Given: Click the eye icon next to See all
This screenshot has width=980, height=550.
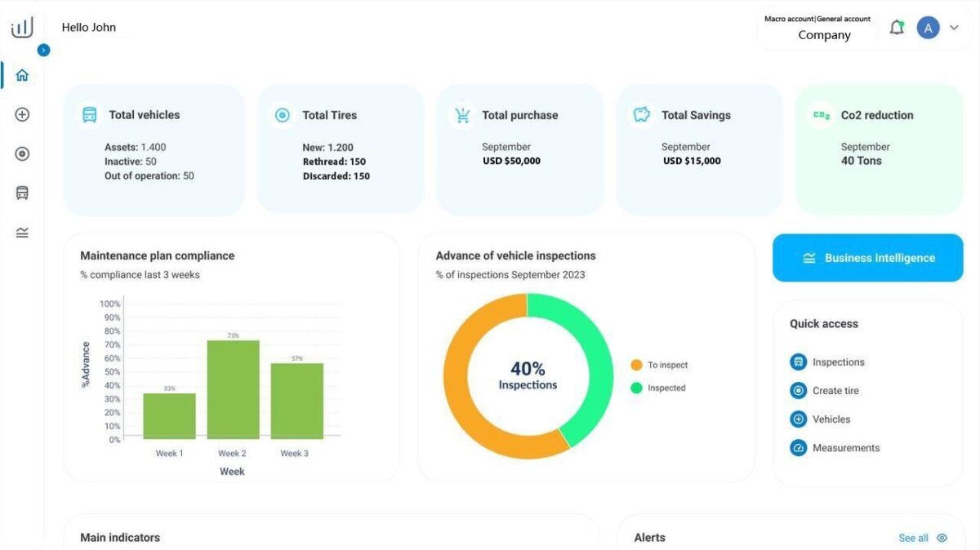Looking at the screenshot, I should (x=942, y=538).
